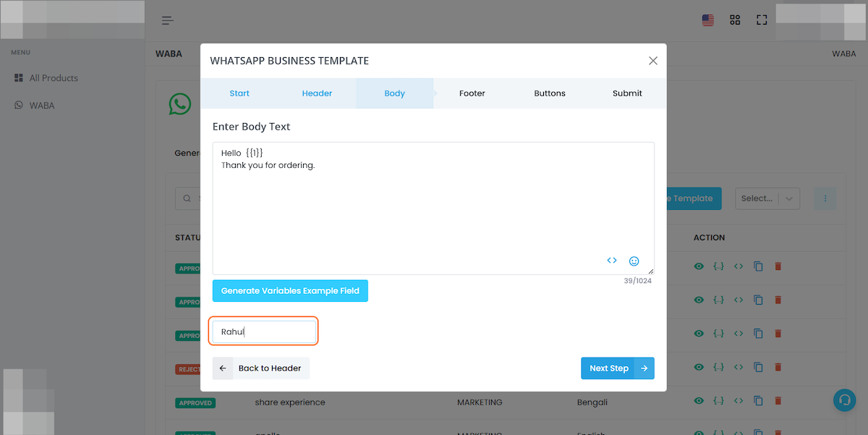This screenshot has height=435, width=868.
Task: Click MARKETING cell in share experience row
Action: point(480,402)
